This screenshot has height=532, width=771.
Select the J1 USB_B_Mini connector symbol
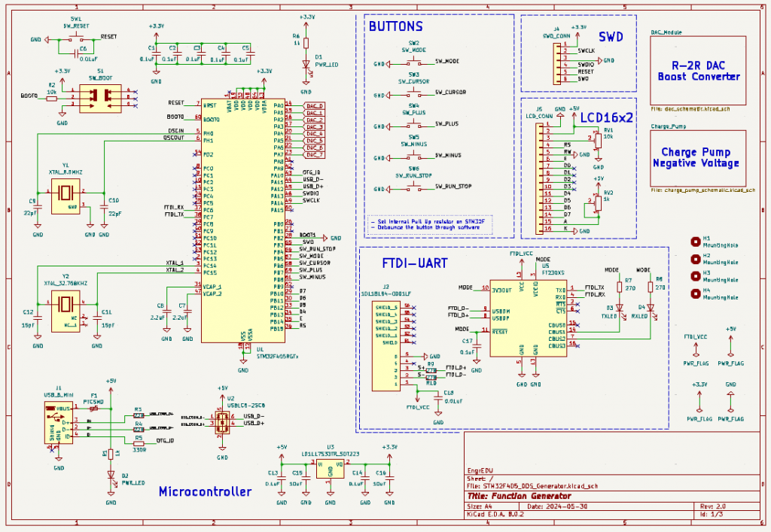(59, 423)
